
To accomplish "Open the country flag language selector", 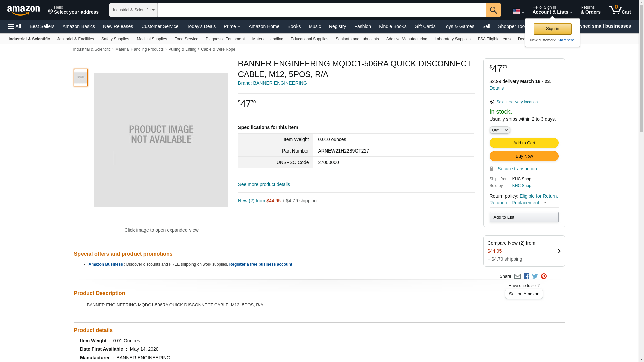I will click(518, 11).
